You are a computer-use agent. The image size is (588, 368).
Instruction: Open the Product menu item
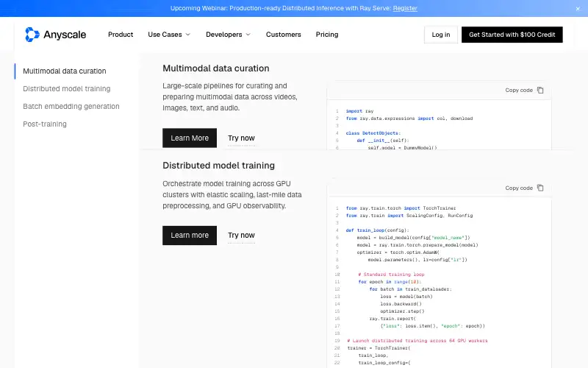click(121, 35)
